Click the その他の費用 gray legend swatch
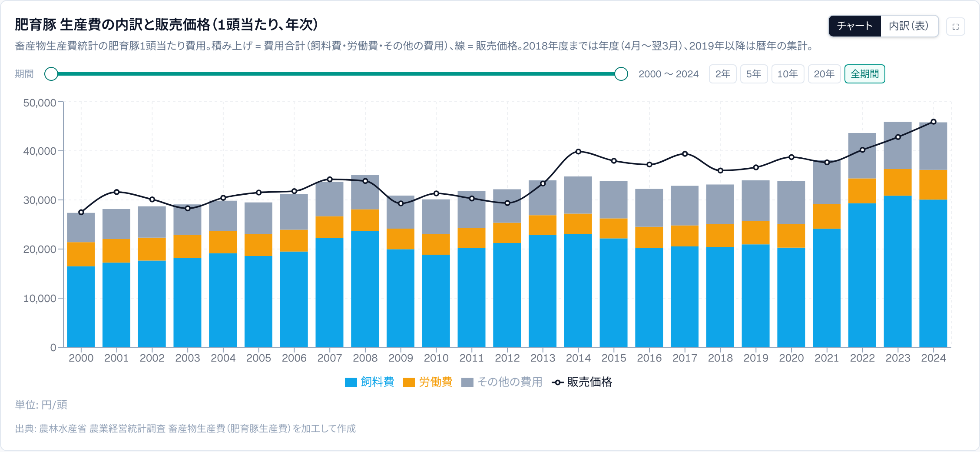 tap(467, 382)
